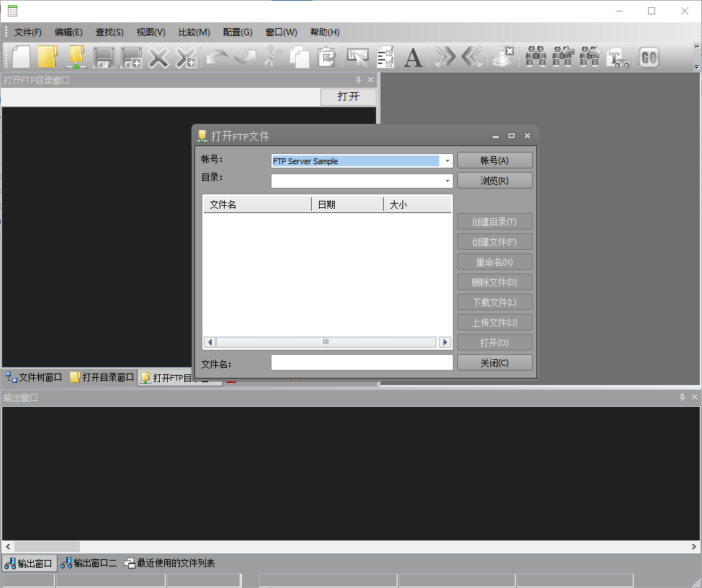Toggle auto-hide pin on 输出窗口 panel
Image resolution: width=702 pixels, height=588 pixels.
683,397
